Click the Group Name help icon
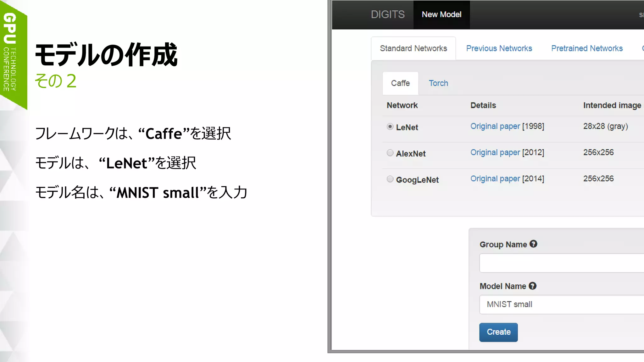This screenshot has width=644, height=362. pos(533,244)
